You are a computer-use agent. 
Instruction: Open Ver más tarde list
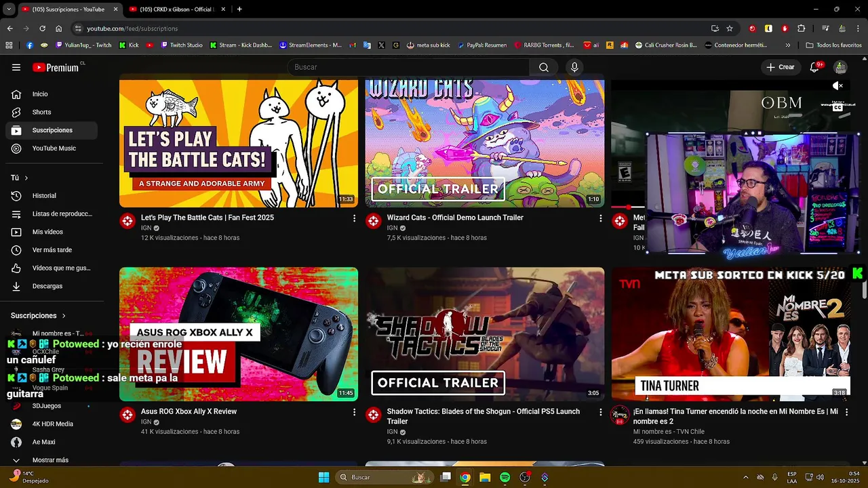pyautogui.click(x=52, y=250)
